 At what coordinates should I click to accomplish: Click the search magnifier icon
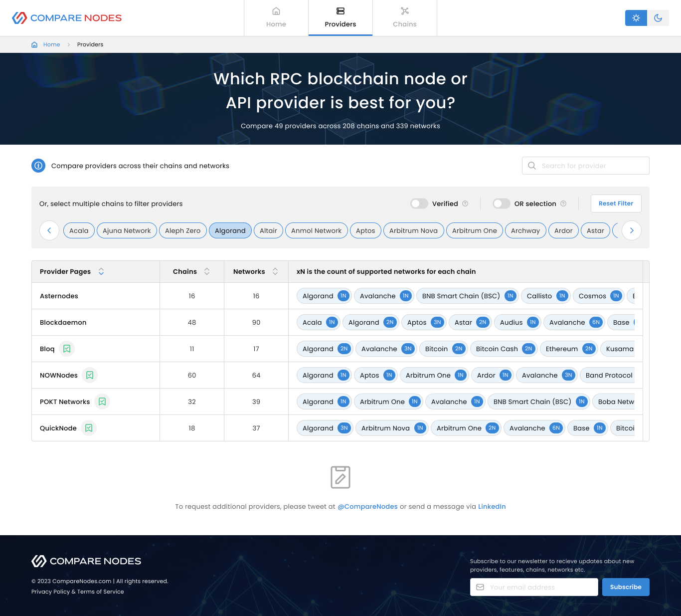532,166
